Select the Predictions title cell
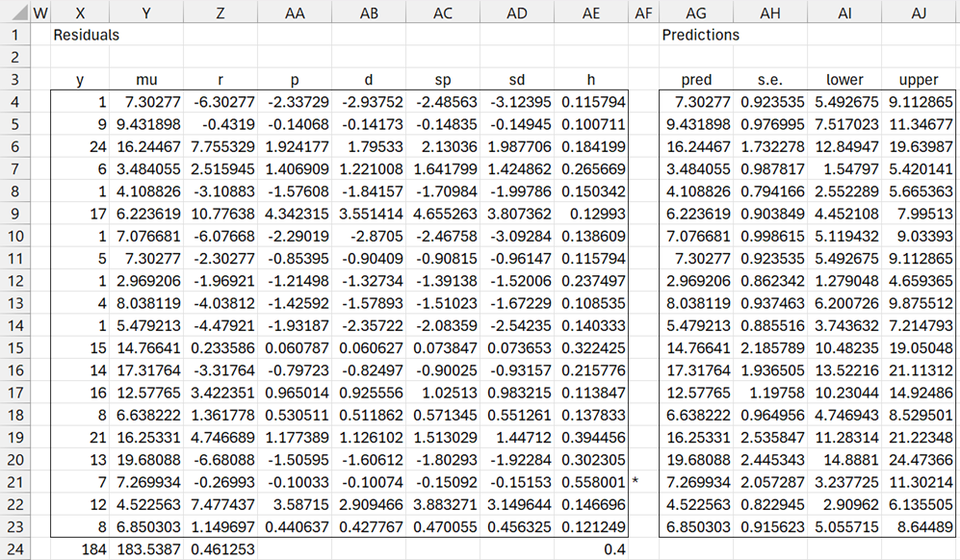The height and width of the screenshot is (560, 960). tap(701, 35)
